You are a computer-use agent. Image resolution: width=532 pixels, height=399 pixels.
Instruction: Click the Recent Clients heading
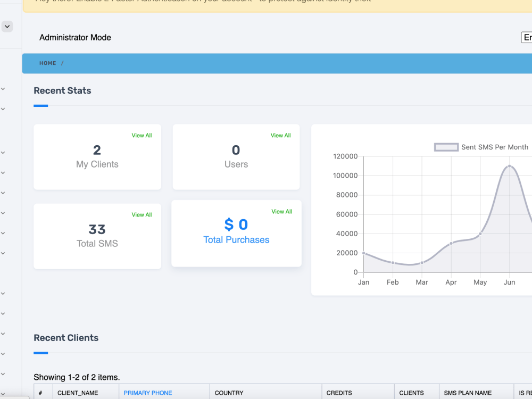click(x=66, y=338)
